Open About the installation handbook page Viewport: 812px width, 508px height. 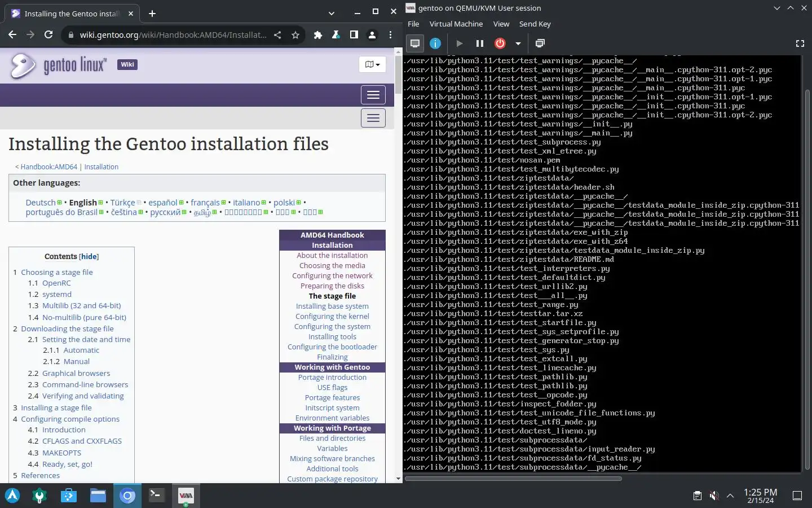tap(332, 256)
